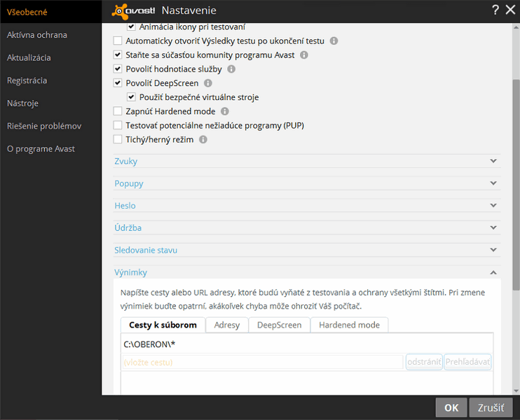The height and width of the screenshot is (420, 520).
Task: Click info icon next to Povoliť DeepScreen
Action: click(x=208, y=83)
